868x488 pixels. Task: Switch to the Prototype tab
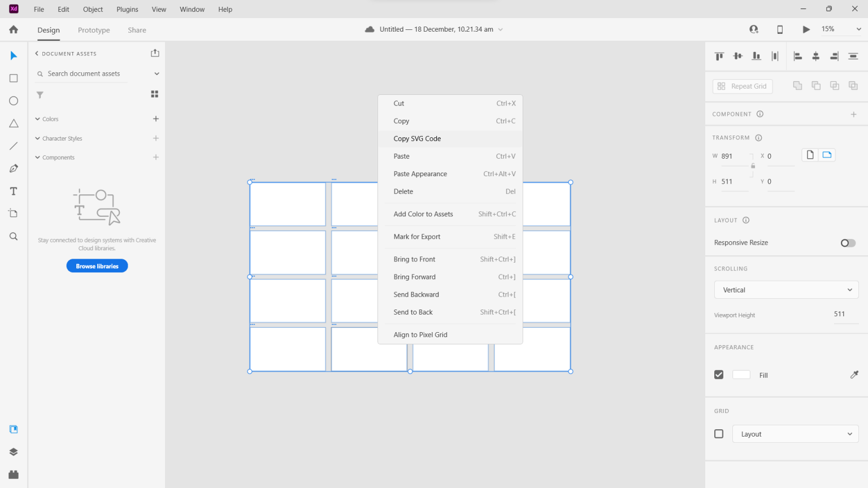[93, 30]
